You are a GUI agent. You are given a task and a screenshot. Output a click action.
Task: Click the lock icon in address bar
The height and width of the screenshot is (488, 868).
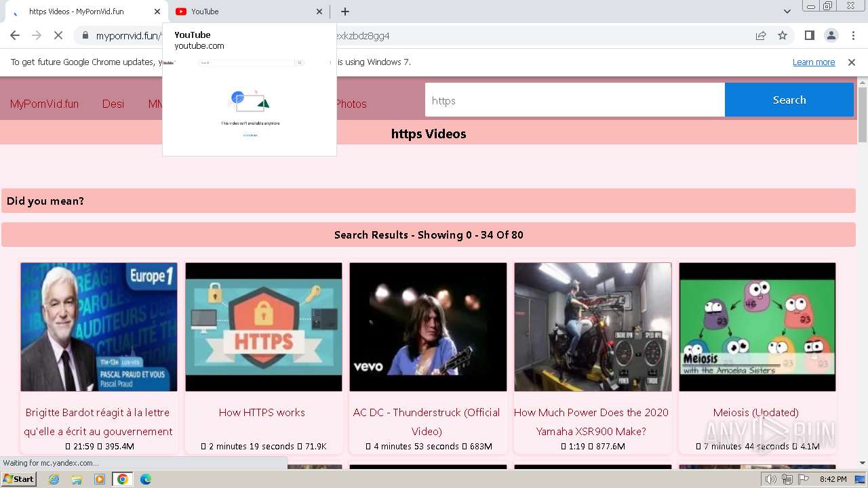point(85,35)
